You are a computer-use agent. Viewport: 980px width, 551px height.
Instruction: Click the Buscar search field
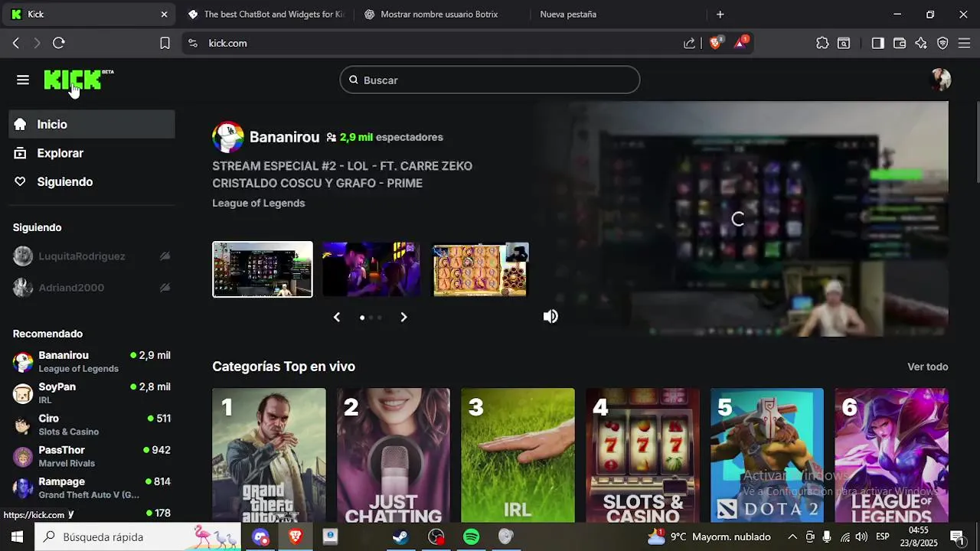(490, 80)
